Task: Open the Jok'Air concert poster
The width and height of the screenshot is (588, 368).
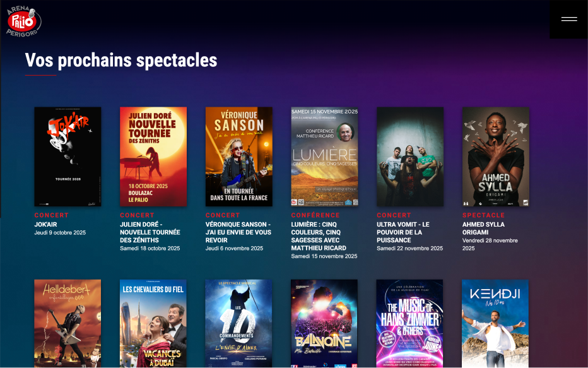Action: (68, 157)
